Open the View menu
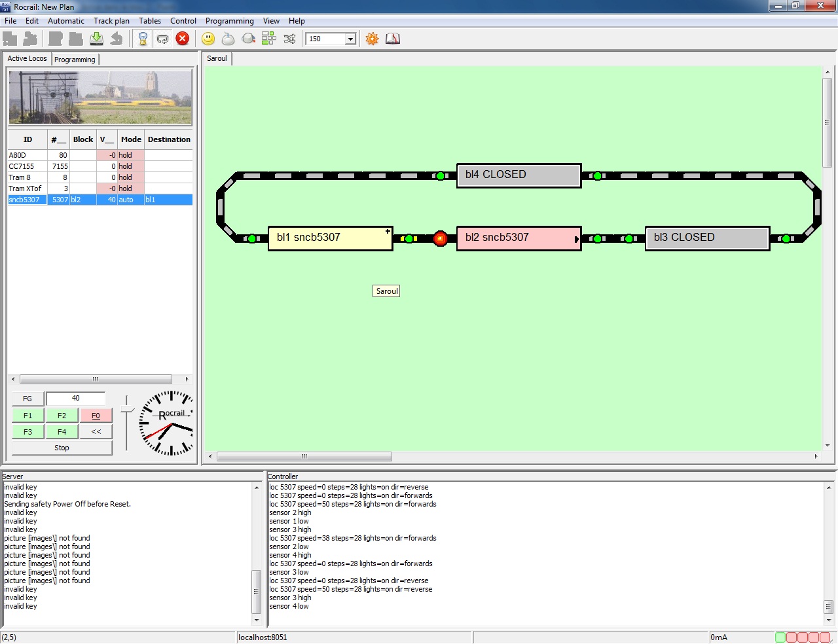Viewport: 838px width, 644px height. [271, 21]
